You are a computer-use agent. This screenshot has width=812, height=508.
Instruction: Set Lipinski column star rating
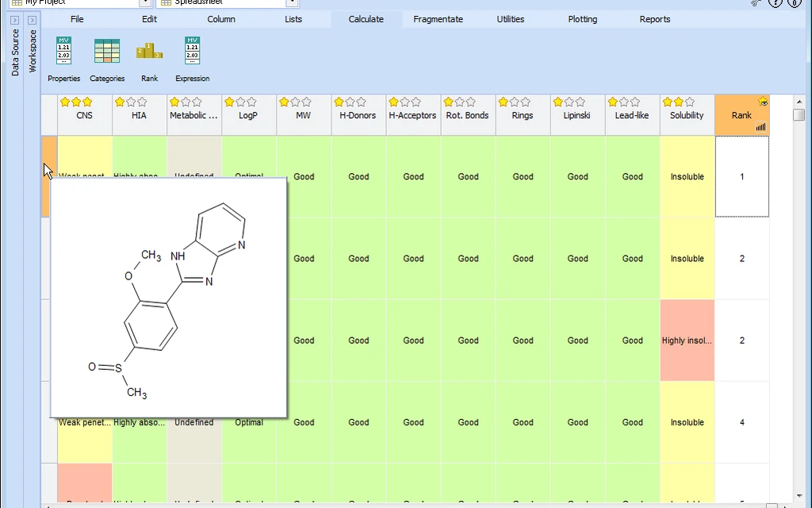pyautogui.click(x=569, y=102)
